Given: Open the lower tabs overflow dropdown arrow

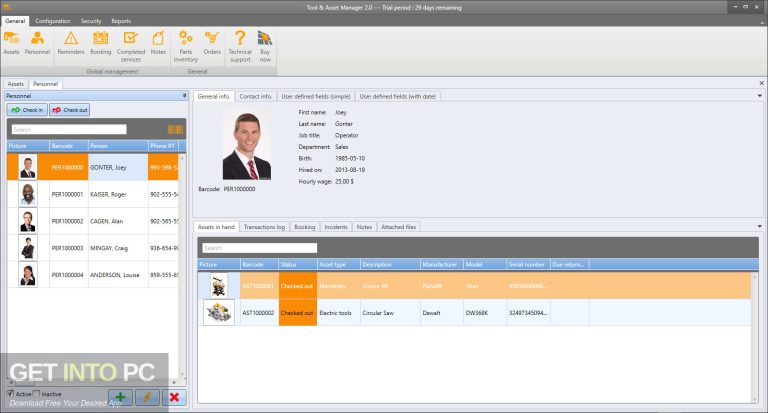Looking at the screenshot, I should [759, 227].
